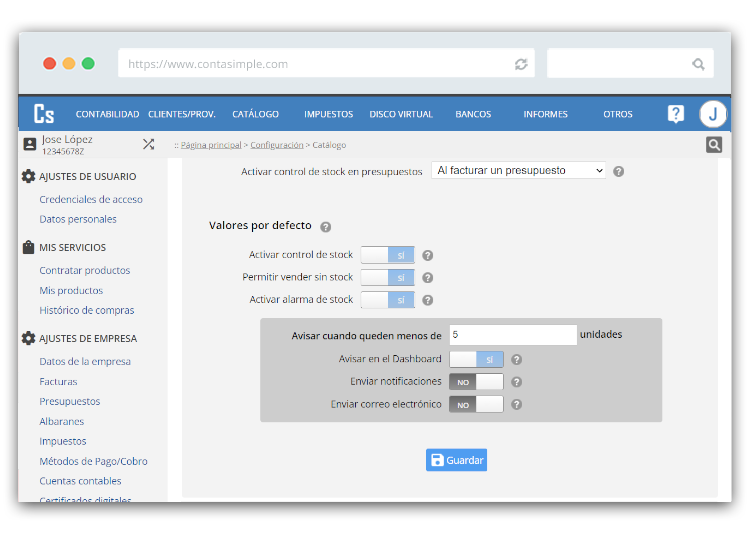Viewport: 750px width, 556px height.
Task: Enable the Enviar notificaciones switch
Action: (x=476, y=382)
